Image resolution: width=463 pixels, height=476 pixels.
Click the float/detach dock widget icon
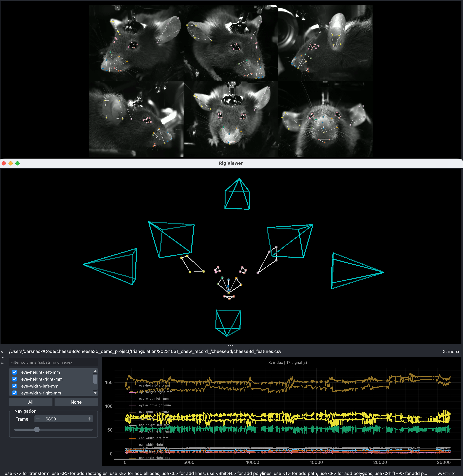click(2, 363)
